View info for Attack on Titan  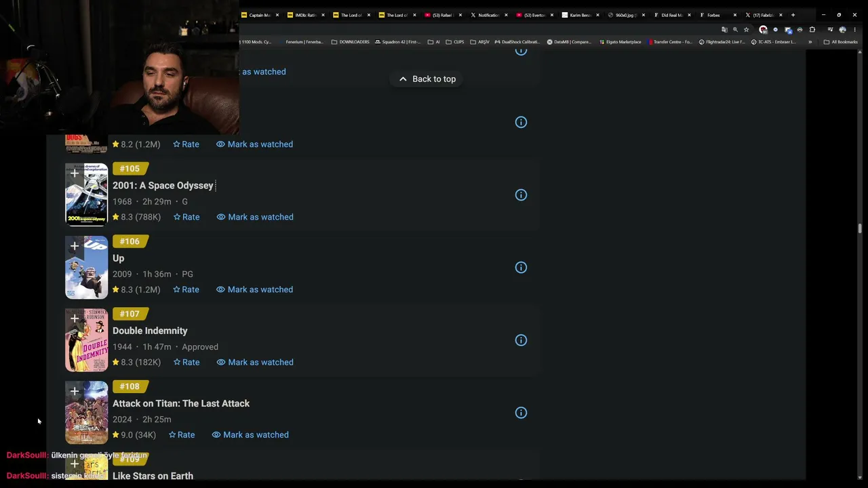point(521,413)
